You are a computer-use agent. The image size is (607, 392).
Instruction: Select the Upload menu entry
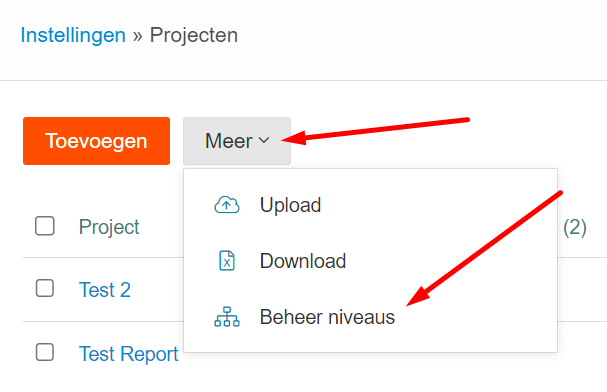coord(370,205)
